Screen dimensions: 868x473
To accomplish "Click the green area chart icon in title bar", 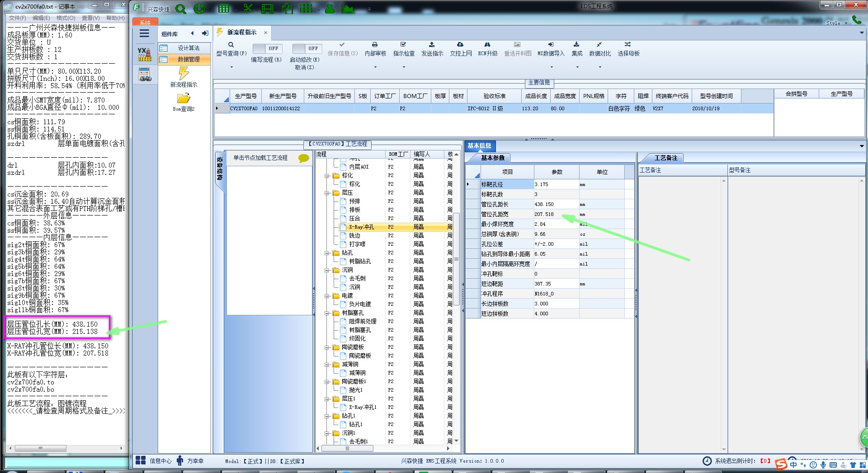I will pyautogui.click(x=348, y=9).
